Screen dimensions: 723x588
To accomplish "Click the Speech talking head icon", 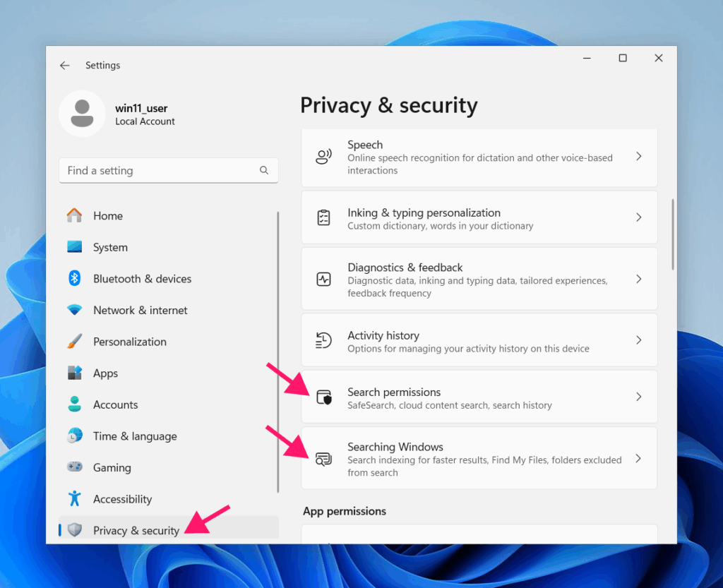I will [x=323, y=157].
